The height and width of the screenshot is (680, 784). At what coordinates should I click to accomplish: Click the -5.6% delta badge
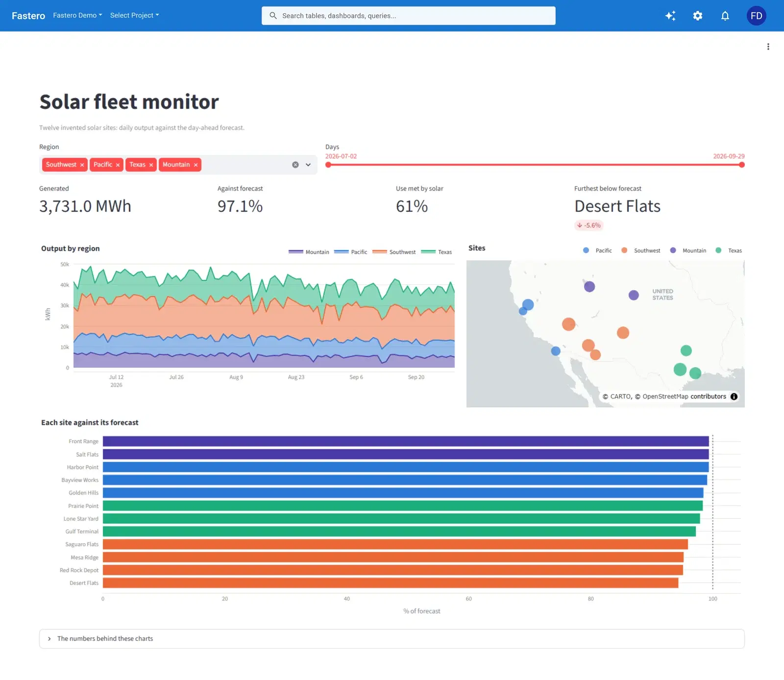(x=588, y=226)
